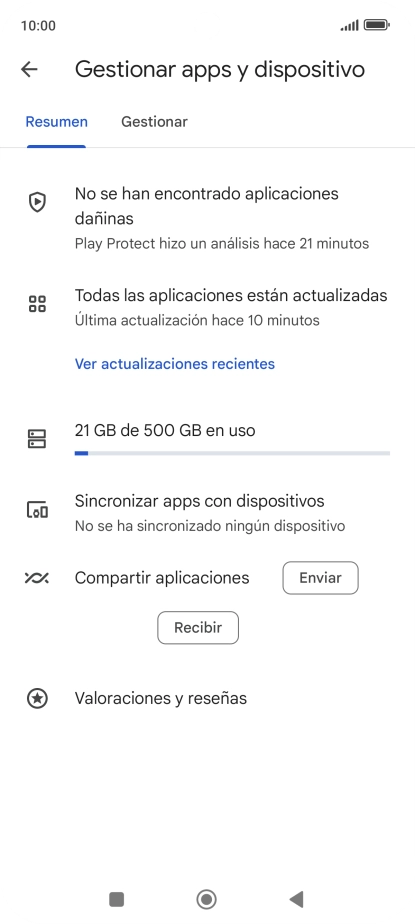Tap the apps grid update icon
Screen dimensions: 415x924
(x=37, y=305)
